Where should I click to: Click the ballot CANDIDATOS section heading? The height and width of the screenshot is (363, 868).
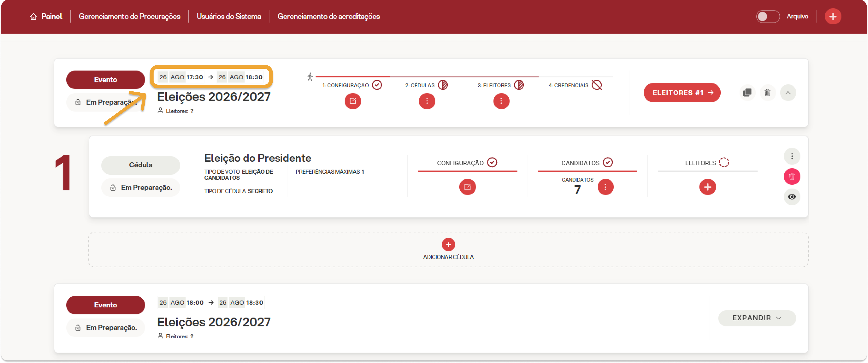580,163
